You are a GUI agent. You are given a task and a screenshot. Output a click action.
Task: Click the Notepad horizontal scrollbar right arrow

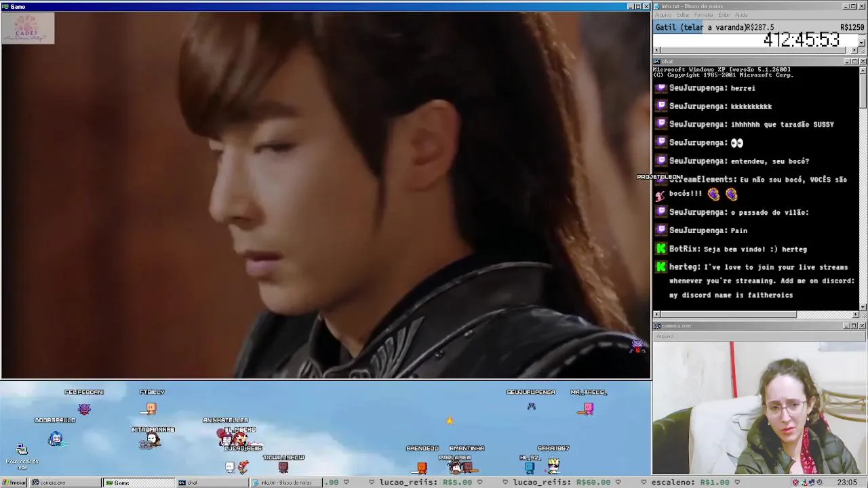click(855, 50)
